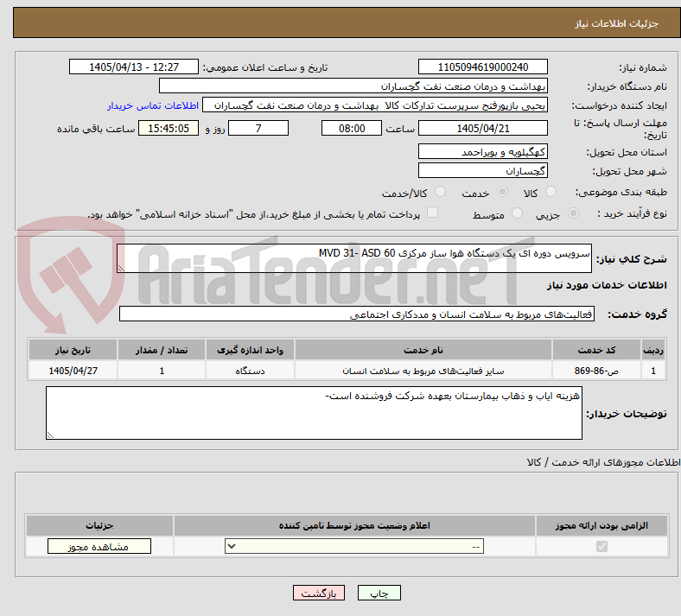Click the جزئیات اطلاعات نیاز page title

pyautogui.click(x=617, y=23)
